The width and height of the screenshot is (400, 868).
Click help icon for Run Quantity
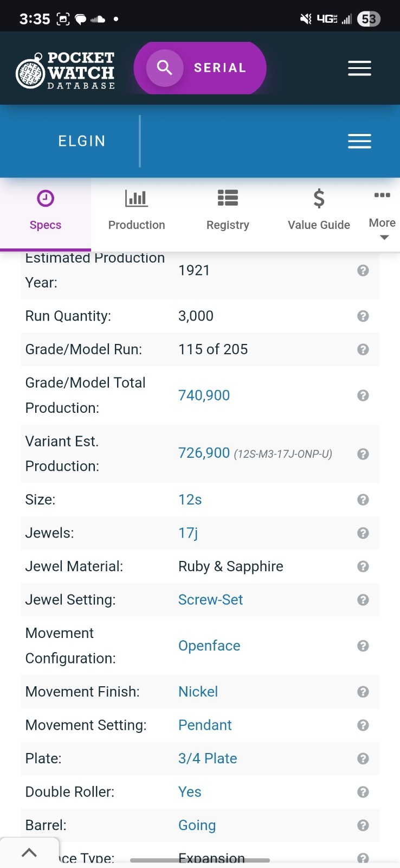[363, 316]
